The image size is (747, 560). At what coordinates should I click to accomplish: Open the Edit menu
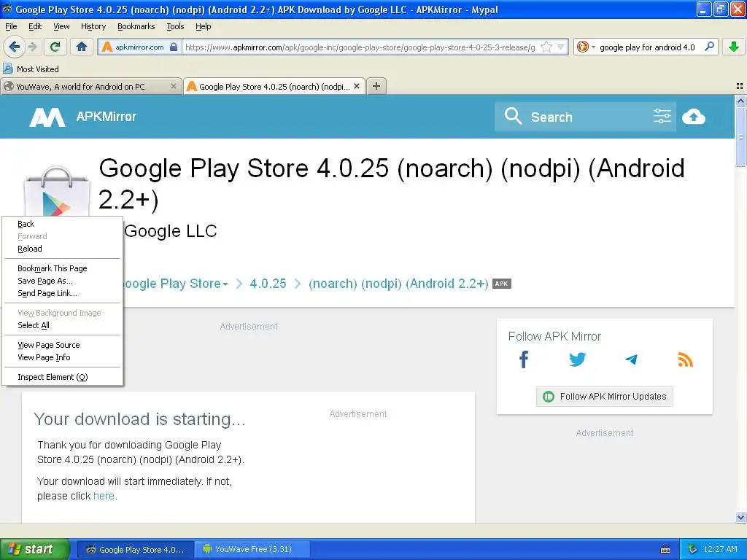tap(35, 26)
